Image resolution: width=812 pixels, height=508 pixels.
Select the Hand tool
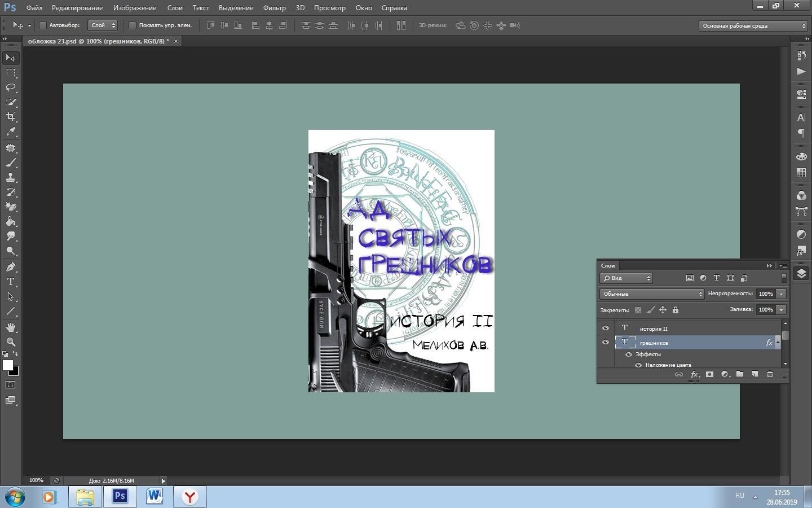point(11,327)
